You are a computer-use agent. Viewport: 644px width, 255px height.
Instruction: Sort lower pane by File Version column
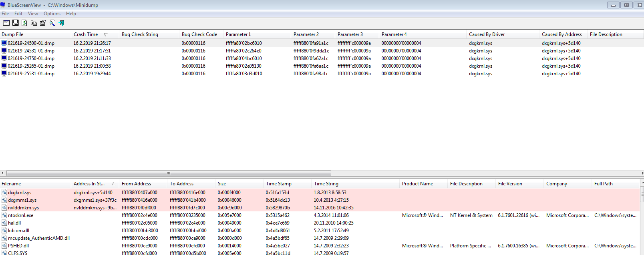(x=520, y=184)
